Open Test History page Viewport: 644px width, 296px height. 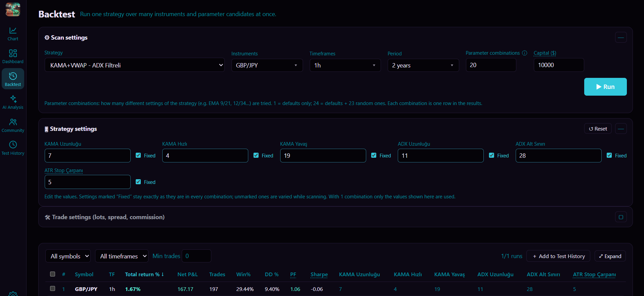[x=13, y=148]
